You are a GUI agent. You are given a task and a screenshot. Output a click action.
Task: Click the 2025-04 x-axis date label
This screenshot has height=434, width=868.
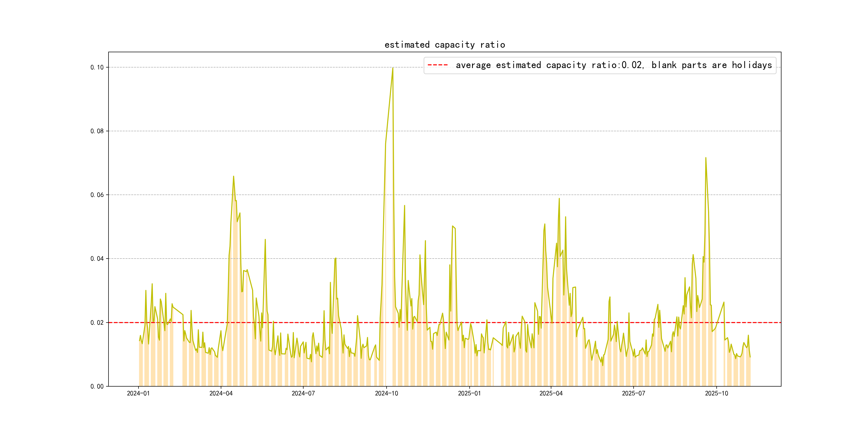pyautogui.click(x=551, y=394)
